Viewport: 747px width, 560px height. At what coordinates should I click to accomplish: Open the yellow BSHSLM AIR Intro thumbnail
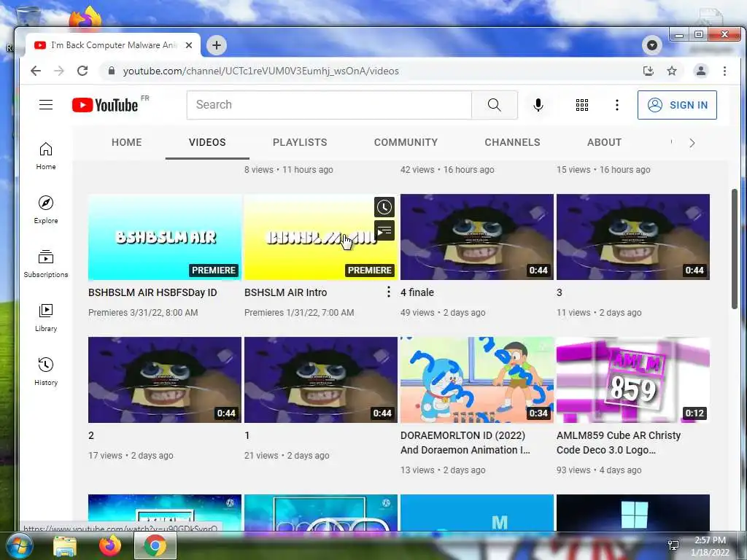pyautogui.click(x=321, y=237)
